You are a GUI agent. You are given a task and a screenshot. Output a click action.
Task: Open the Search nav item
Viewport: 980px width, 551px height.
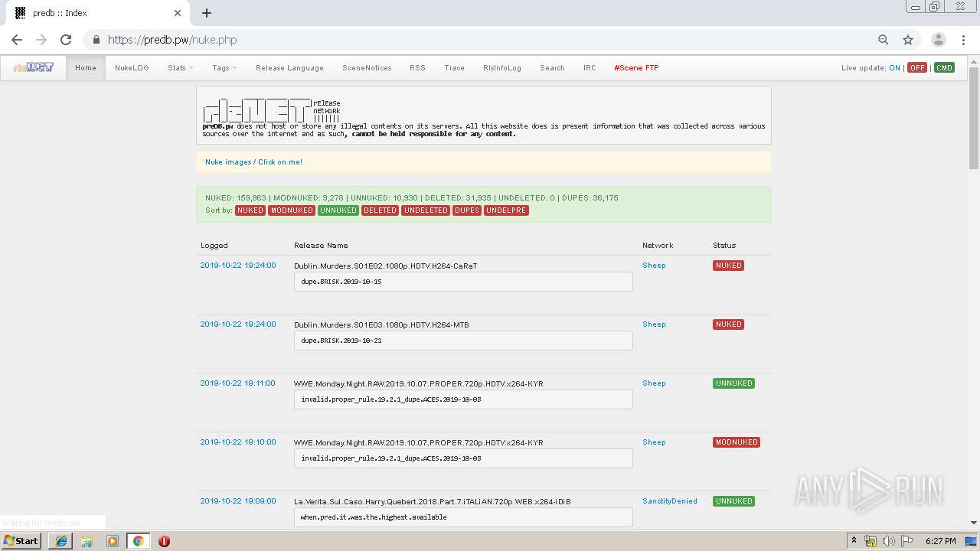click(x=552, y=68)
